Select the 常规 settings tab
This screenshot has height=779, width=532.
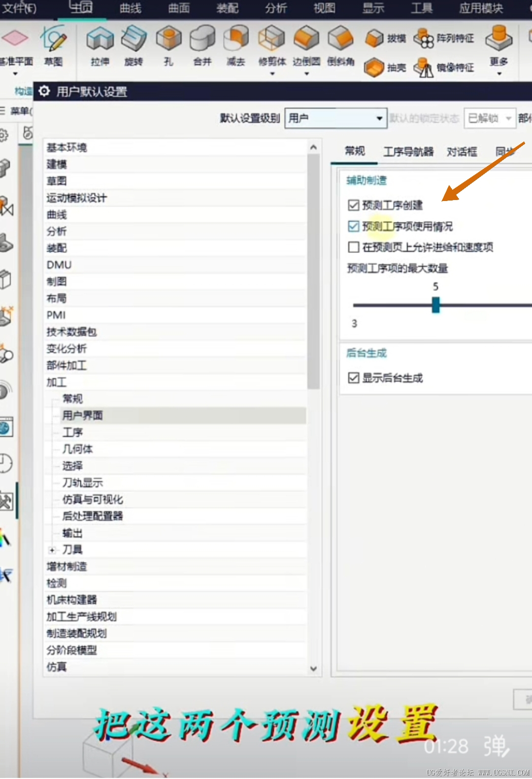pyautogui.click(x=355, y=151)
